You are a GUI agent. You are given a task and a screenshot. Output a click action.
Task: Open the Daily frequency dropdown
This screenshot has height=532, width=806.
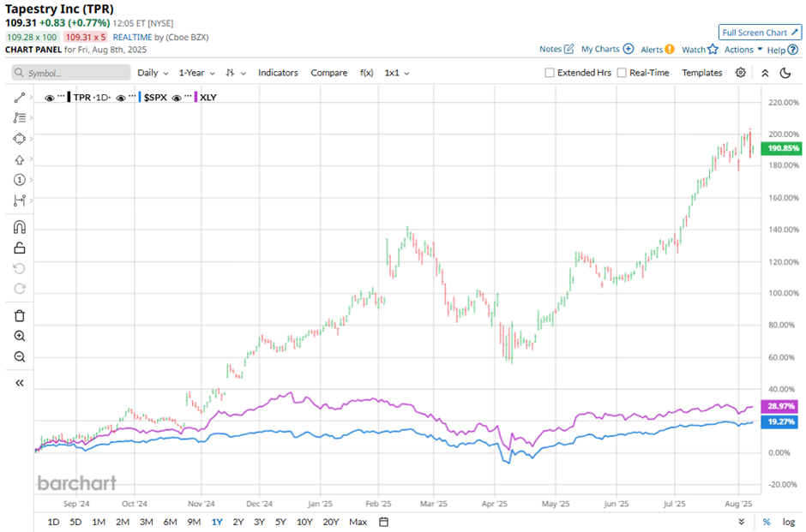coord(153,73)
